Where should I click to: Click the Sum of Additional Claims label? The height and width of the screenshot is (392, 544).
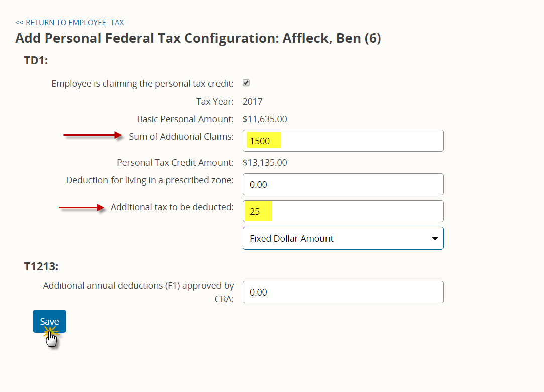tap(181, 137)
